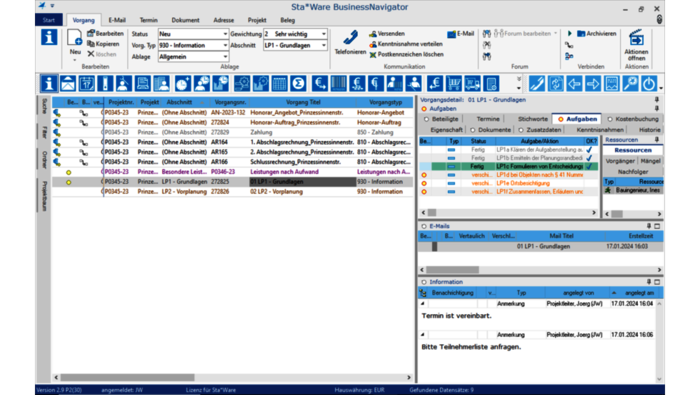
Task: Click Postkennzeichen löschen
Action: pos(406,54)
